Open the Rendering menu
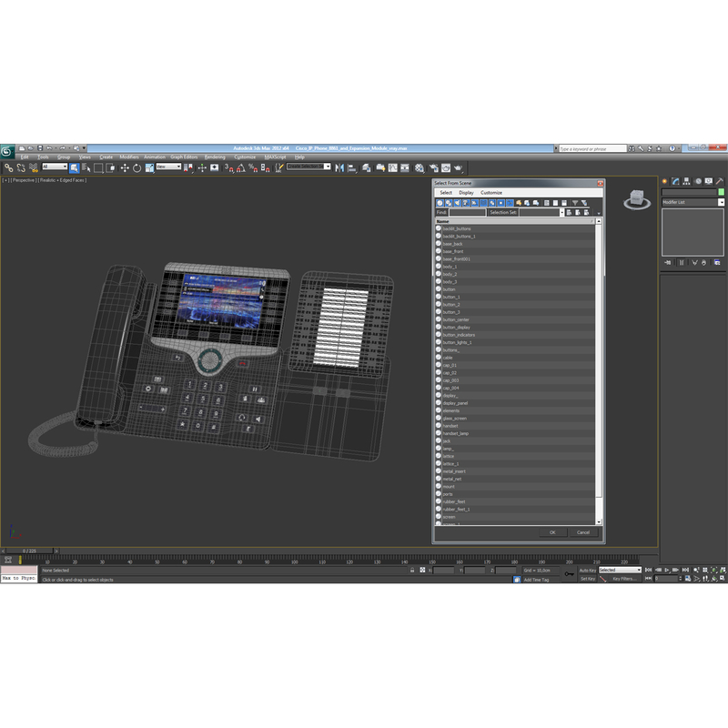 tap(215, 157)
